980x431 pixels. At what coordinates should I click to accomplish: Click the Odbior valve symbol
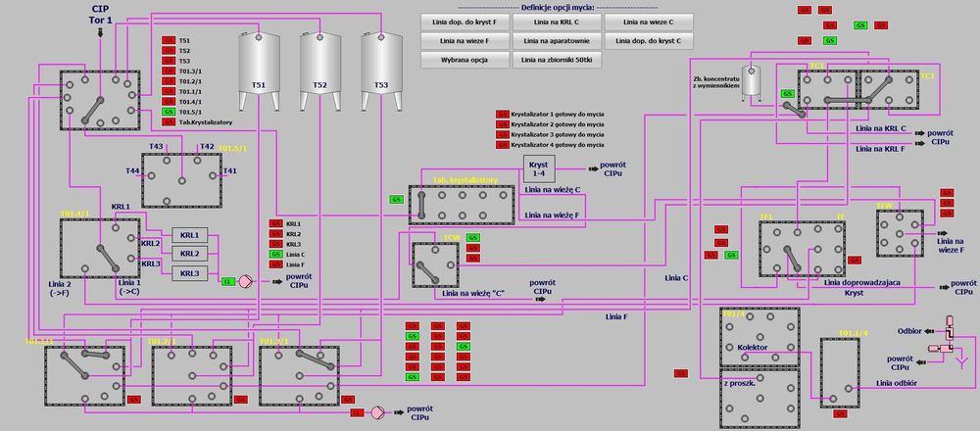tap(950, 330)
